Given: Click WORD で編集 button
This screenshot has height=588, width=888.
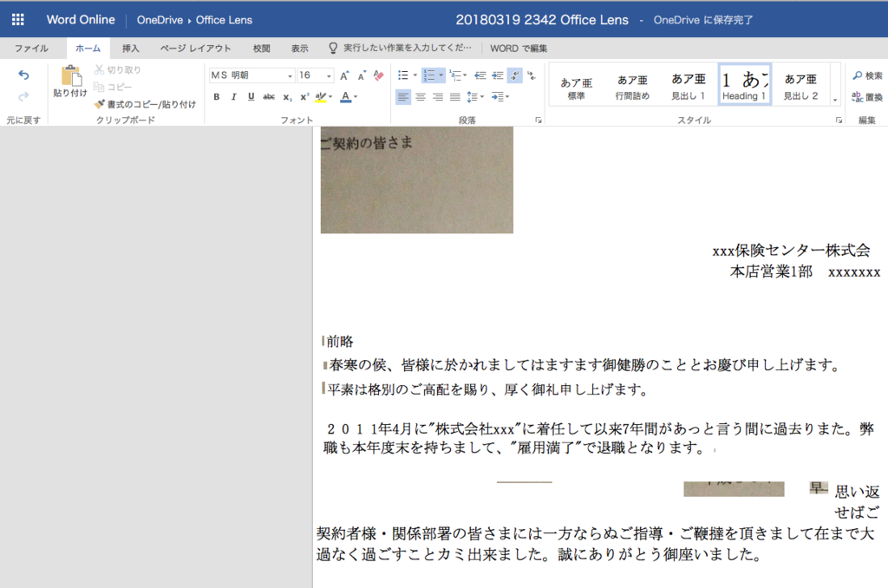Looking at the screenshot, I should tap(519, 49).
